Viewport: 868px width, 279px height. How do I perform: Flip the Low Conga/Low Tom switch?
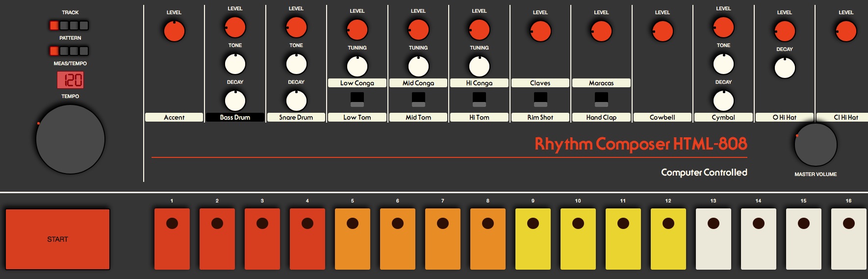357,100
